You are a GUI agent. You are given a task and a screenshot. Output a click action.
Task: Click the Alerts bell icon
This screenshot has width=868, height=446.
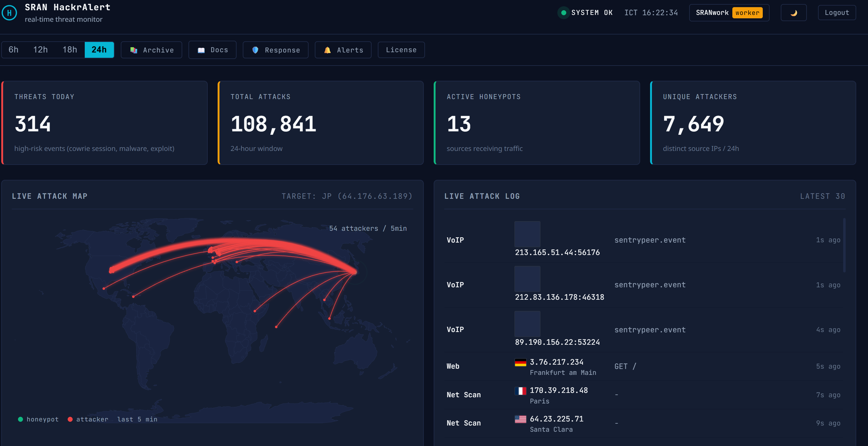click(327, 50)
